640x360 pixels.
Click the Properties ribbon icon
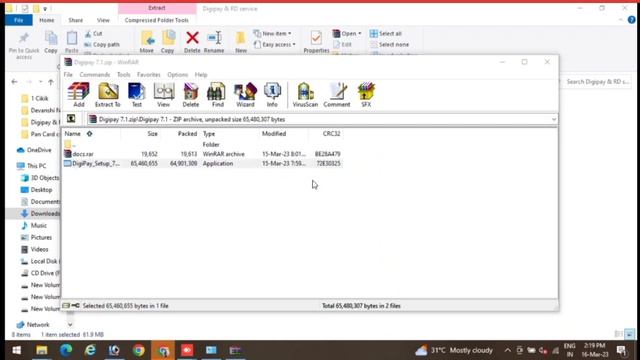tap(316, 42)
